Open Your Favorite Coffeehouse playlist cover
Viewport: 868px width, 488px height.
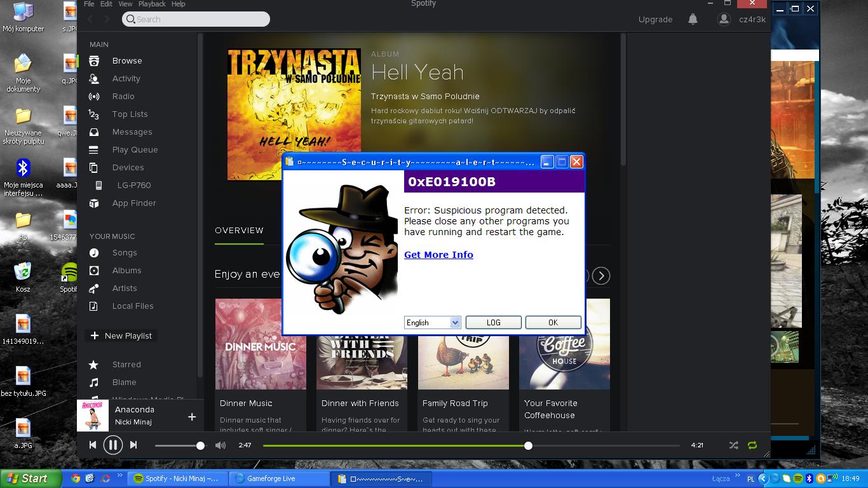[x=564, y=344]
